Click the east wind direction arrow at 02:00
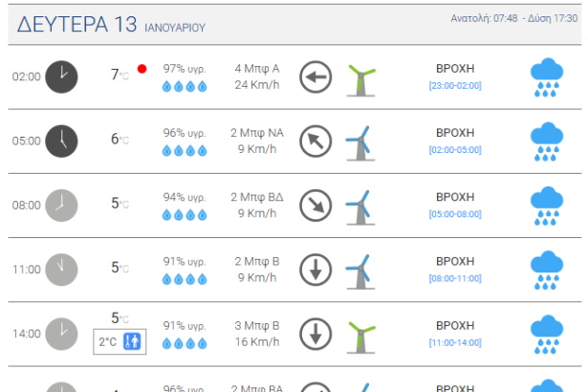Image resolution: width=588 pixels, height=392 pixels. [316, 77]
